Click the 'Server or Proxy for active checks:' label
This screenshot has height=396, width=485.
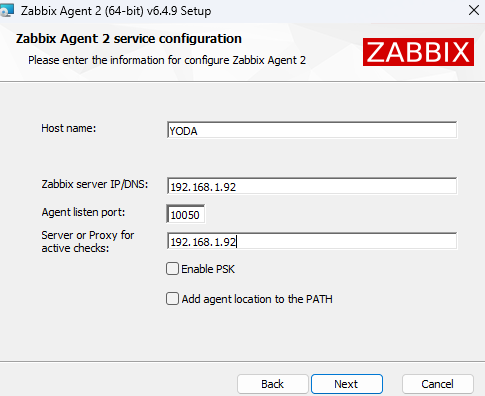[x=88, y=242]
